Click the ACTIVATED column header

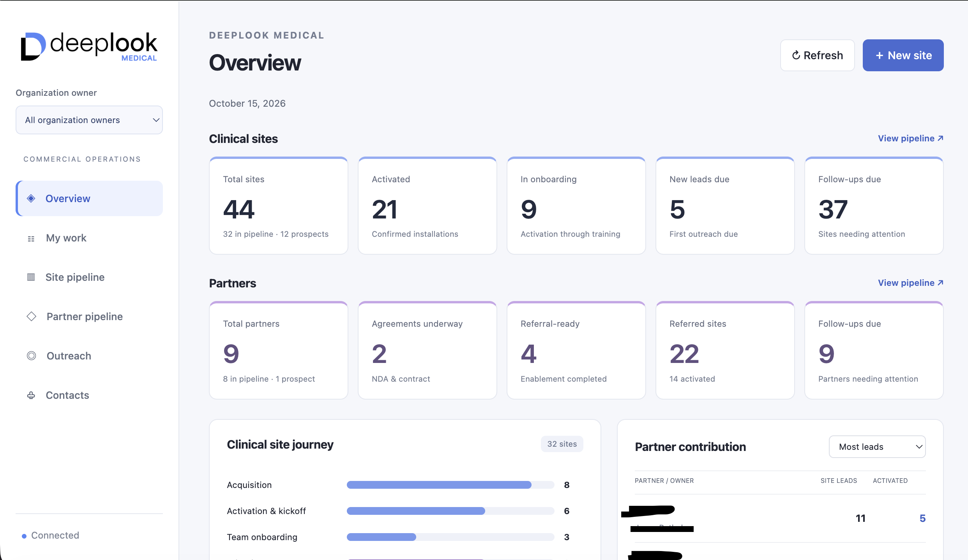pos(890,481)
